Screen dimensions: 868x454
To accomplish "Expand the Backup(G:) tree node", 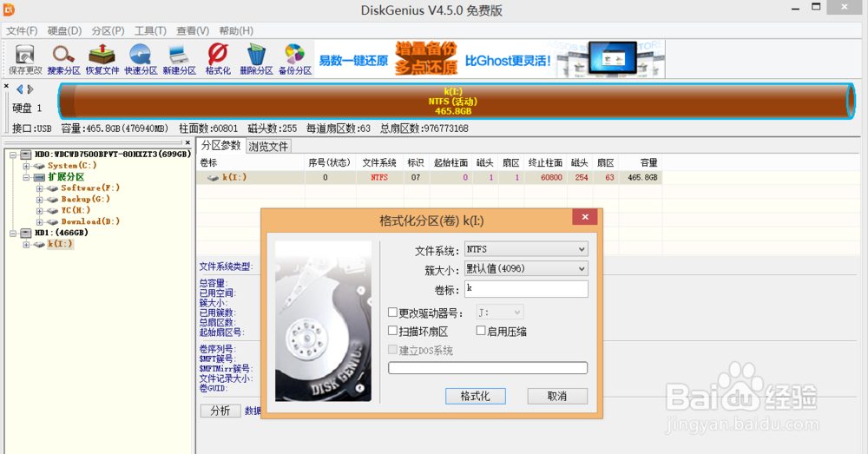I will [39, 200].
